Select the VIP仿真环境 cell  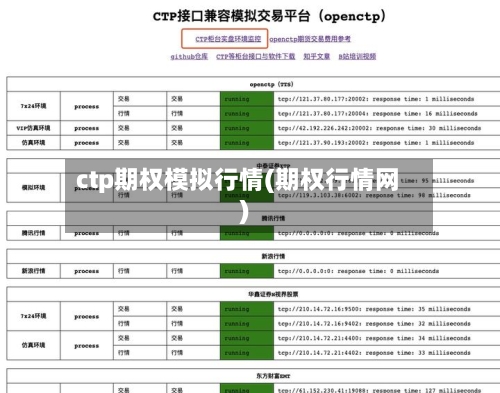point(33,128)
